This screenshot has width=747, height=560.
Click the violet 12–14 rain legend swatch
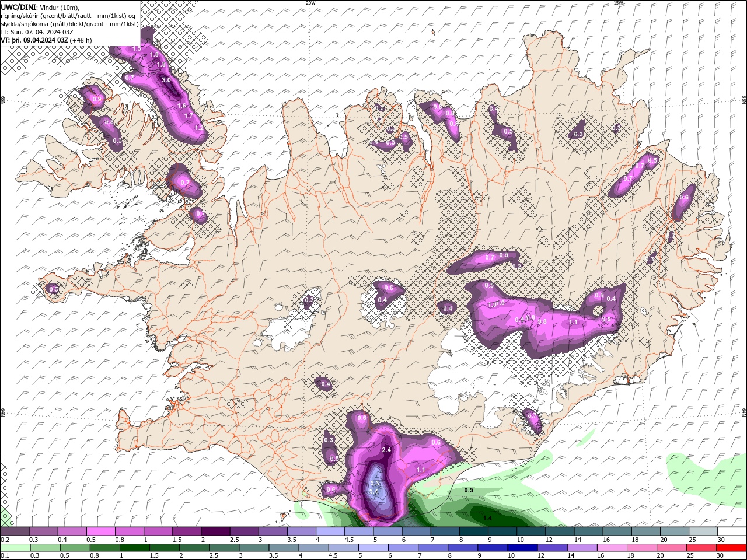click(551, 548)
